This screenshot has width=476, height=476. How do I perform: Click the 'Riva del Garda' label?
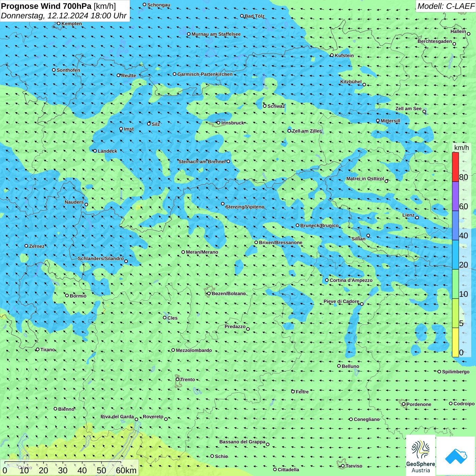pyautogui.click(x=117, y=417)
